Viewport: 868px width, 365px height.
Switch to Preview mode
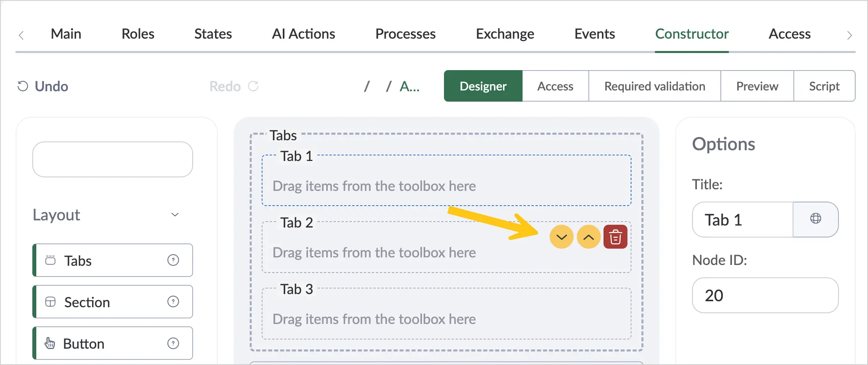coord(757,86)
